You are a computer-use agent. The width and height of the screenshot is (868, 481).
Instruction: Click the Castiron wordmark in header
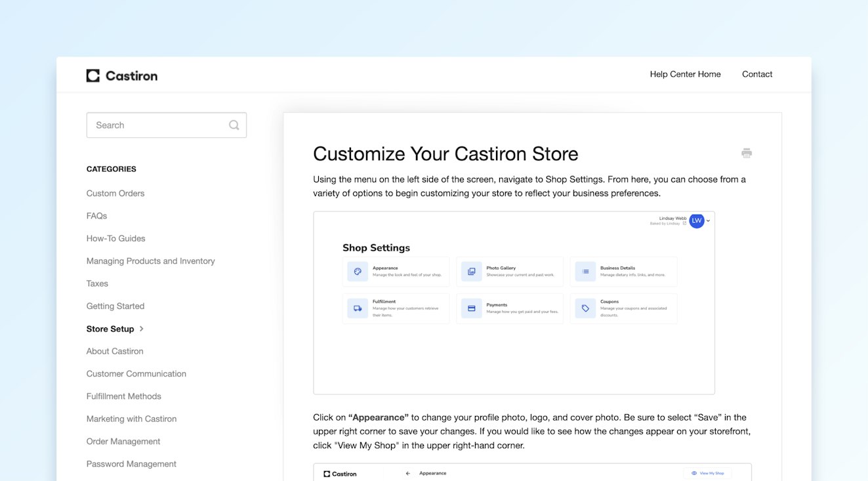coord(131,76)
